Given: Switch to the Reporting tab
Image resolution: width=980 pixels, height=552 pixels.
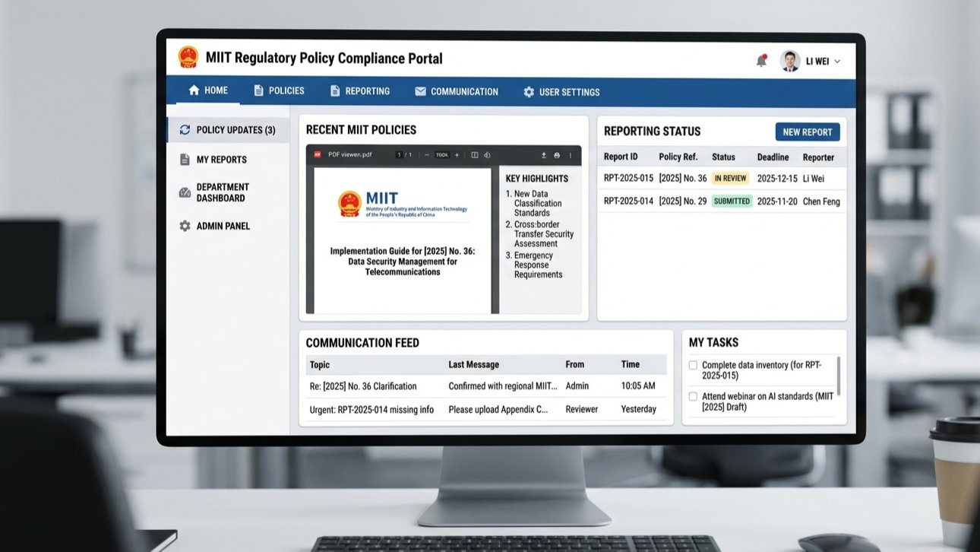Looking at the screenshot, I should click(360, 91).
